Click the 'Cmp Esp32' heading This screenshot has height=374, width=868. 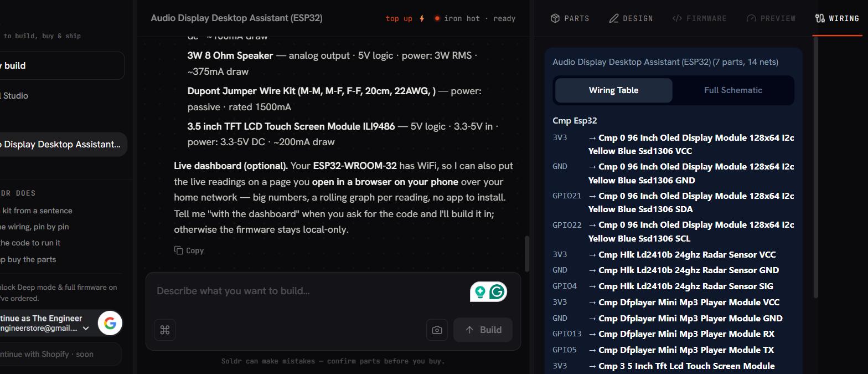pyautogui.click(x=575, y=120)
